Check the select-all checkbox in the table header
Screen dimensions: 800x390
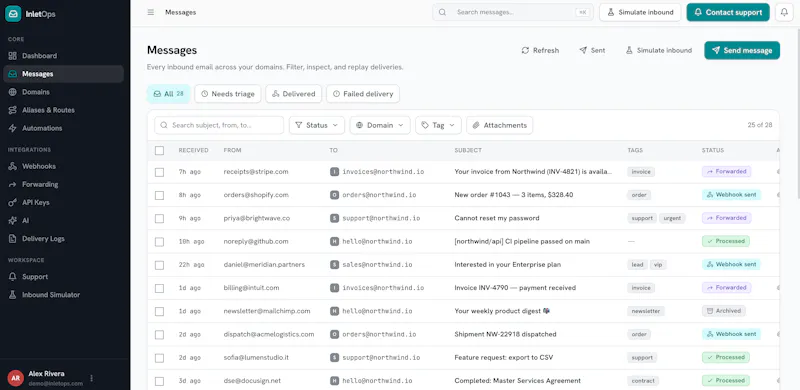click(x=160, y=151)
